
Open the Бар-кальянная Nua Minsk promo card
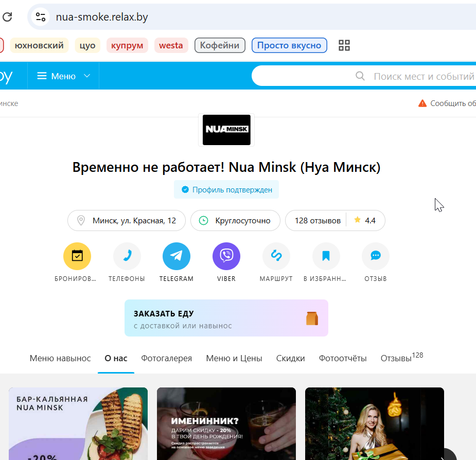78,423
